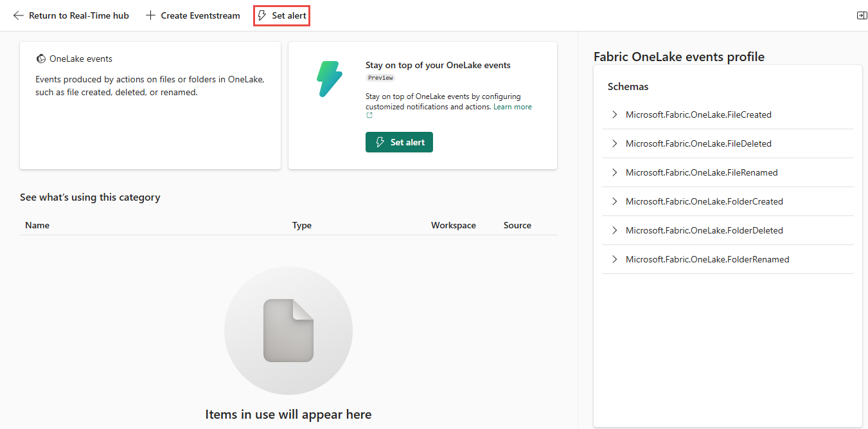Viewport: 868px width, 429px height.
Task: Sort by the Workspace column header
Action: pyautogui.click(x=454, y=225)
